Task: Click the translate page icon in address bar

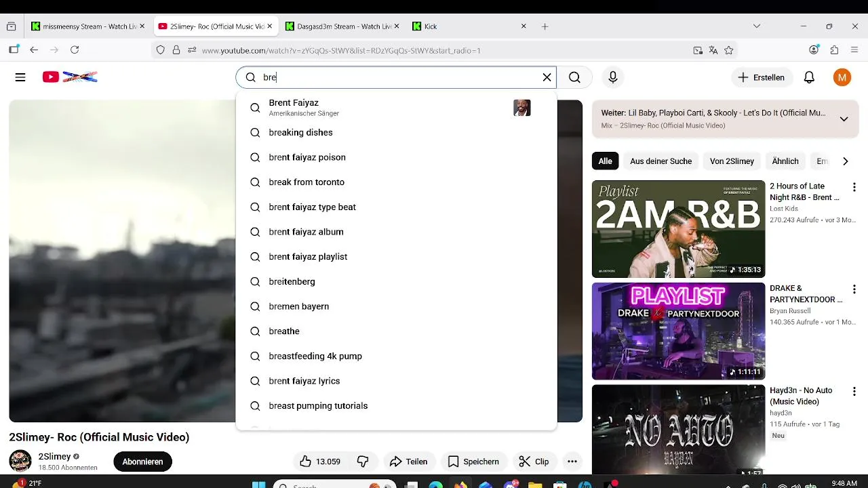Action: [x=713, y=50]
